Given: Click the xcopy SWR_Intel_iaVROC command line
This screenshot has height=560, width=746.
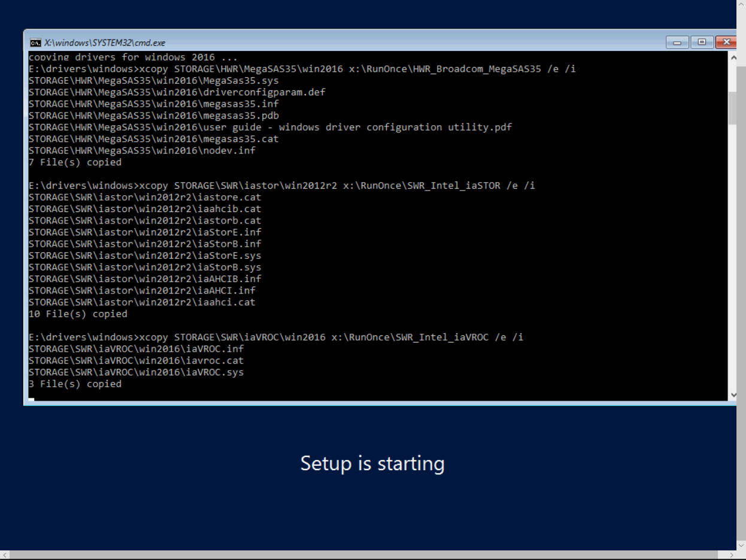Looking at the screenshot, I should (276, 337).
